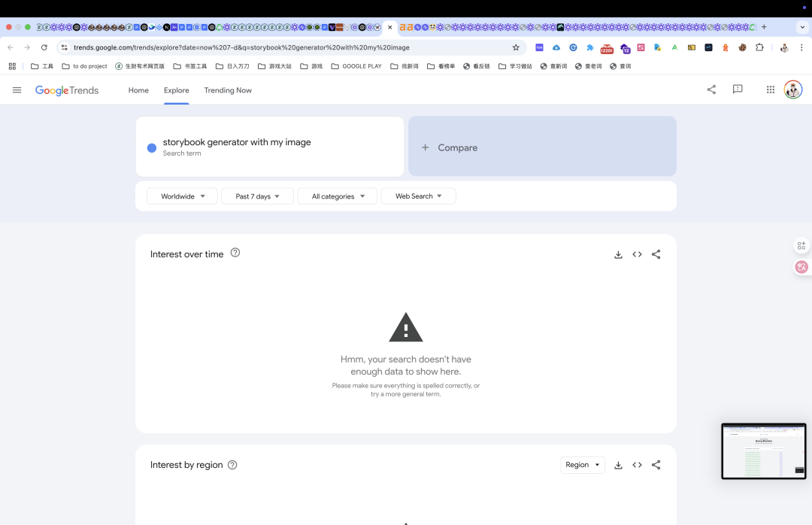Screen dimensions: 812x525
Task: Click the 'Interest over time' heading
Action: 187,254
